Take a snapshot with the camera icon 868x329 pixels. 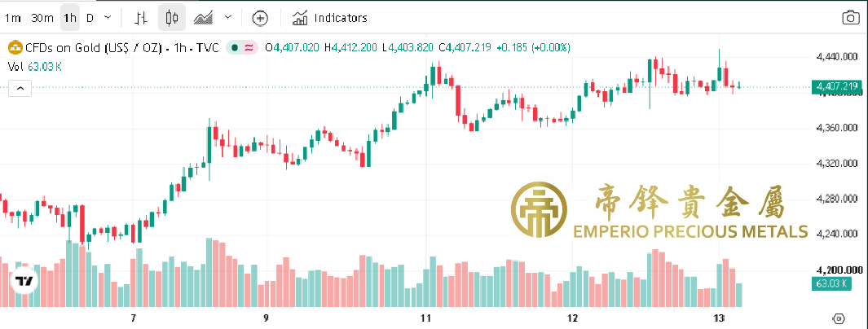point(851,18)
